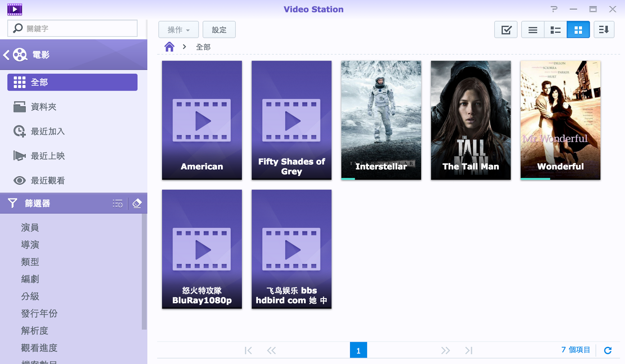
Task: Click the 全部 breadcrumb label
Action: point(203,47)
